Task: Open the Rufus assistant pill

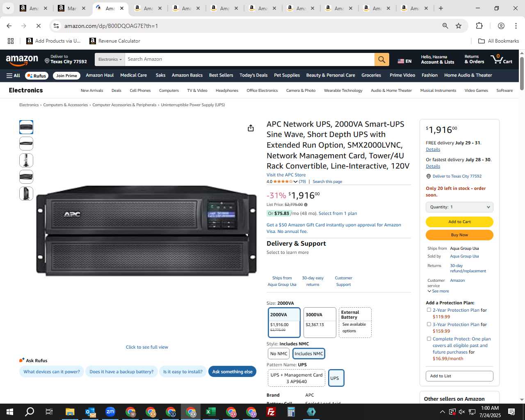Action: coord(37,75)
